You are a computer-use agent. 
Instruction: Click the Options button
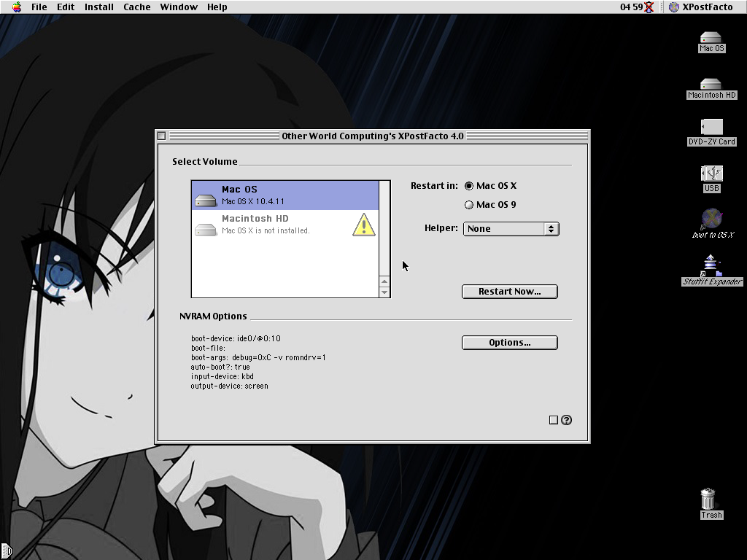[510, 343]
